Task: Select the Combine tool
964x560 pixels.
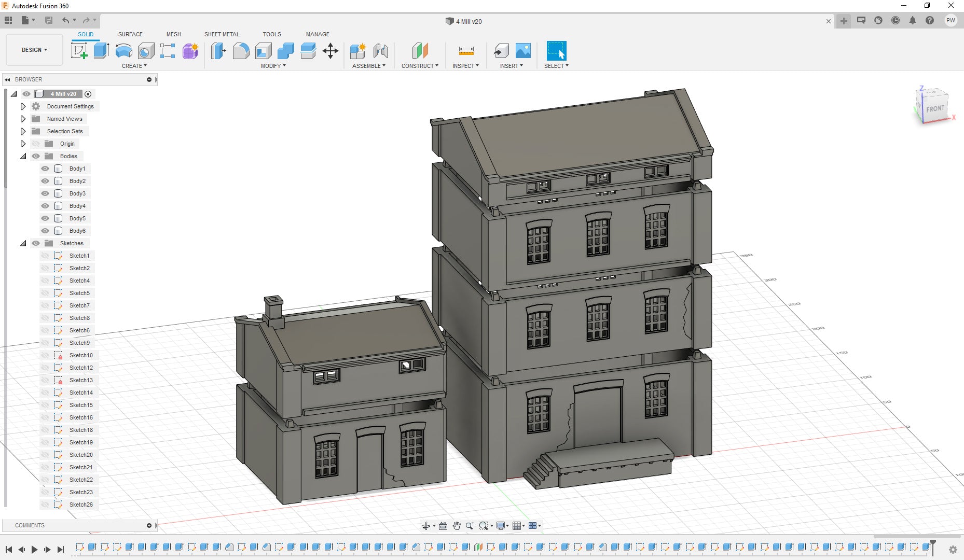Action: [285, 51]
